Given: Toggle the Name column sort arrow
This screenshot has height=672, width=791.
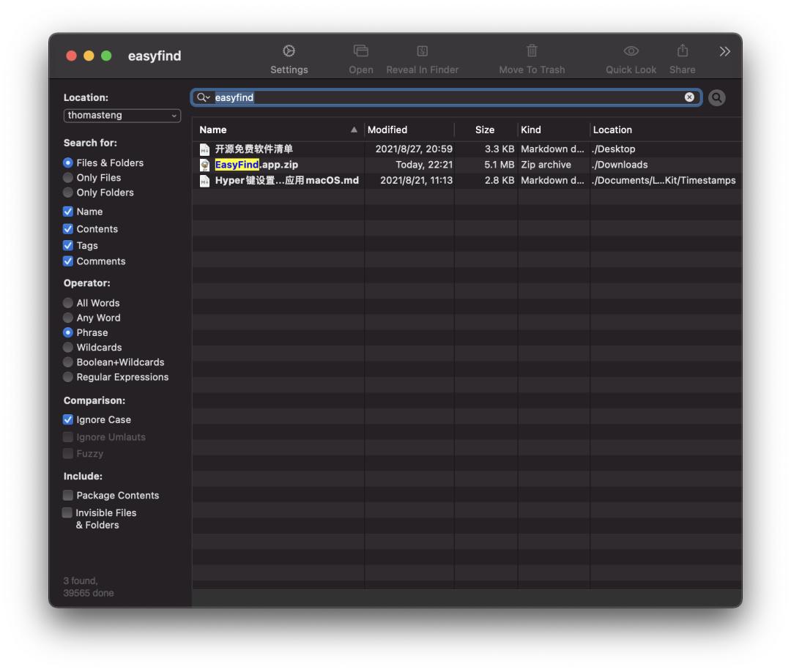Looking at the screenshot, I should click(x=354, y=130).
